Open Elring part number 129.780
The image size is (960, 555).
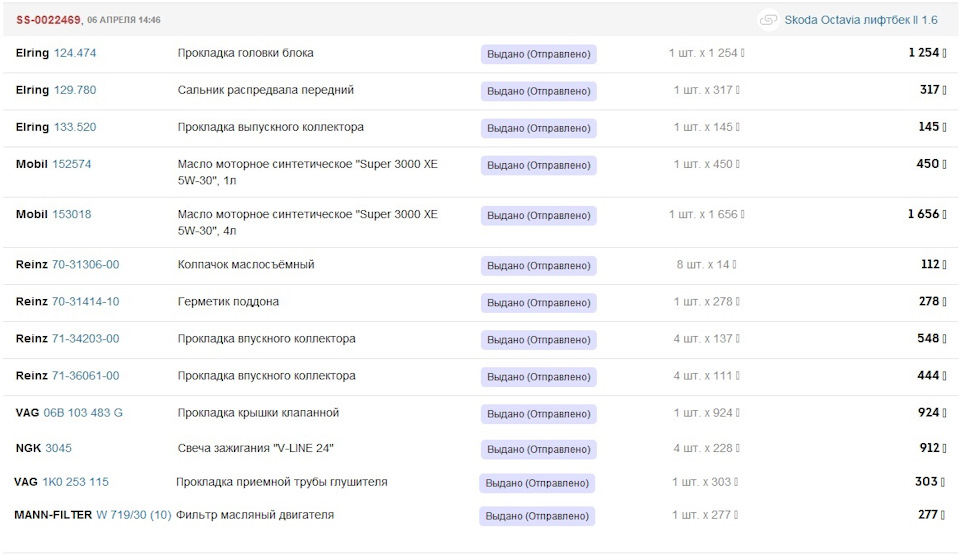coord(75,90)
